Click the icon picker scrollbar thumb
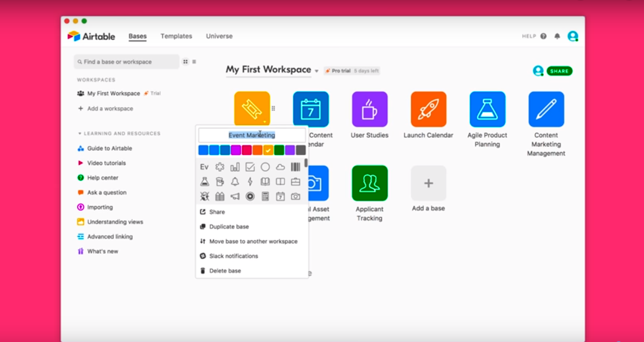The image size is (644, 342). click(306, 163)
